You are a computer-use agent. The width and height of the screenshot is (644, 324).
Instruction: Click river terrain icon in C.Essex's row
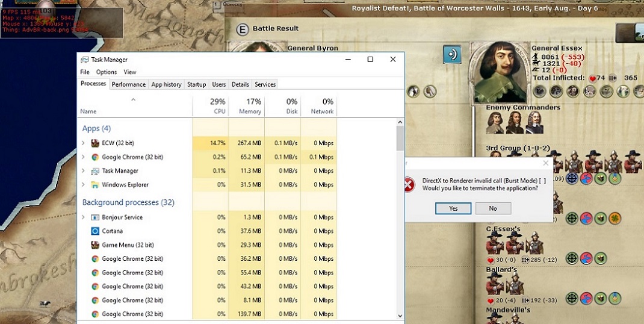[x=586, y=258]
